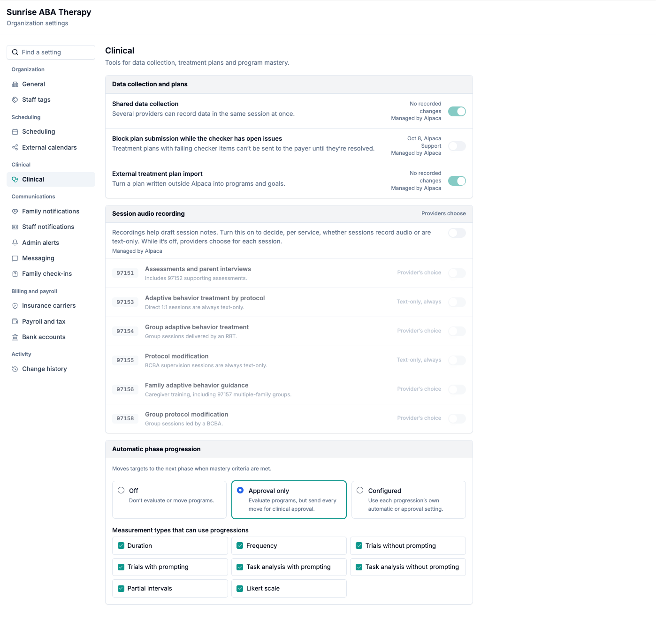Click the Family notifications heart icon

coord(15,212)
